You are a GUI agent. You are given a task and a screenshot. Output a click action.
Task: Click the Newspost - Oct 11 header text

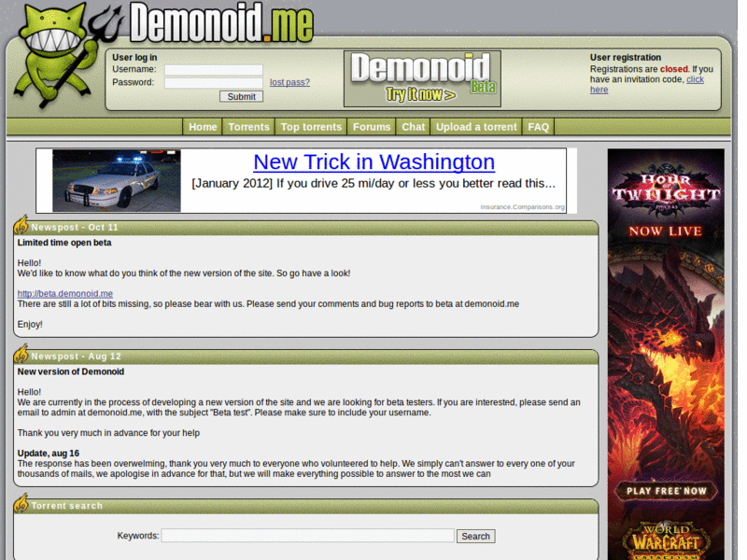pyautogui.click(x=75, y=228)
